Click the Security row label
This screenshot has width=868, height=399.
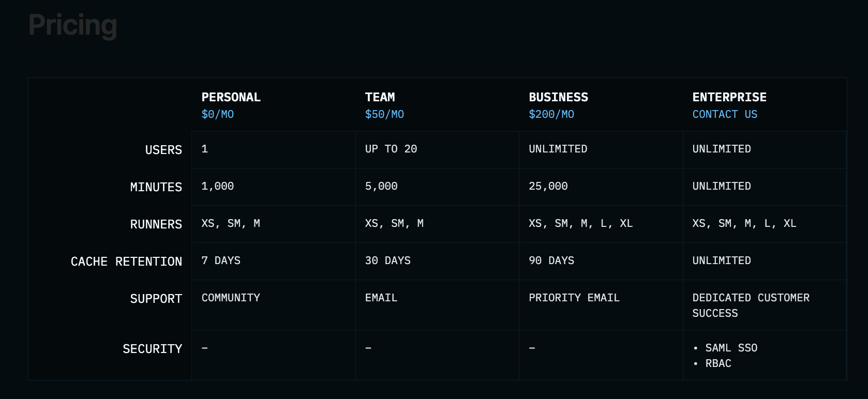coord(152,349)
